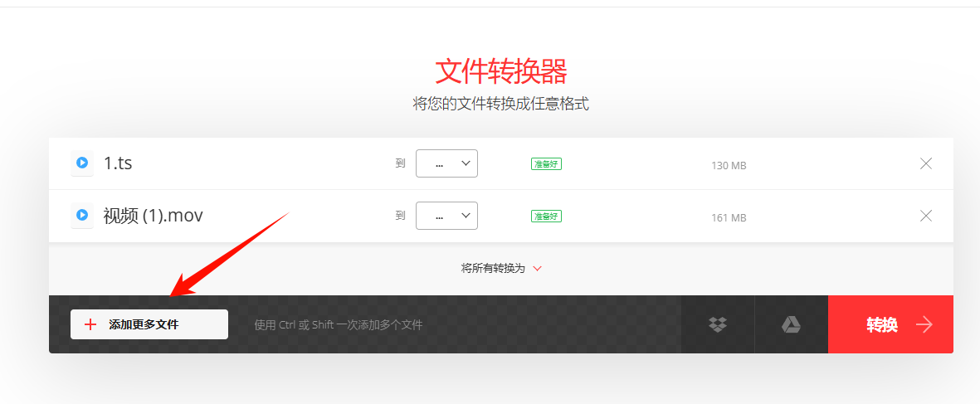Remove the 1.ts file with X
The height and width of the screenshot is (404, 980).
coord(926,163)
